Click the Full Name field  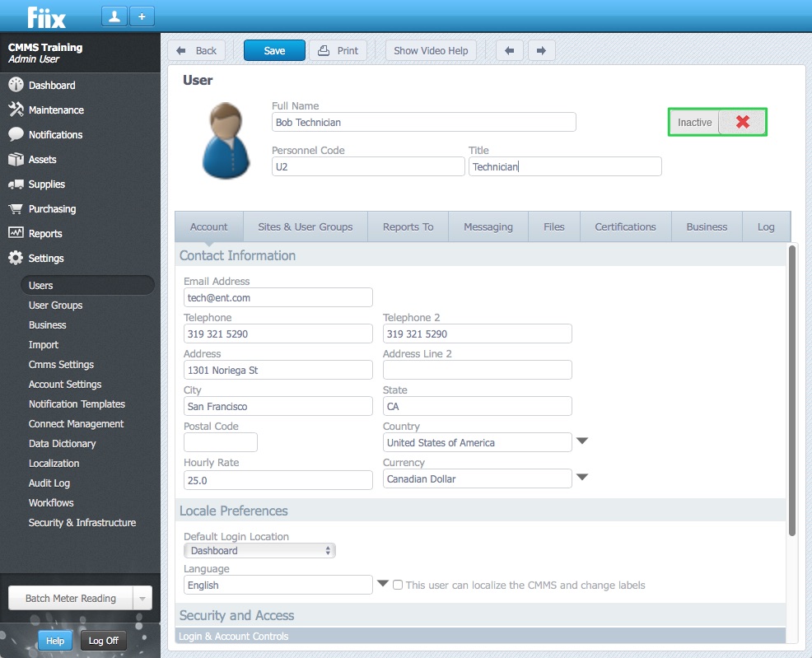pos(423,122)
